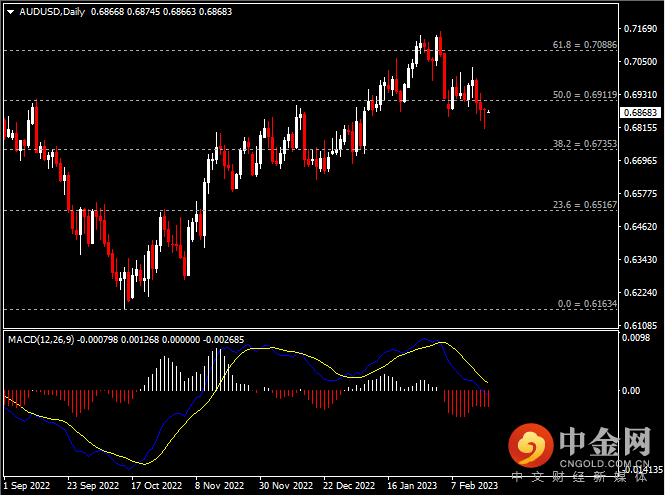Select the 0.0 Fibonacci level label
Viewport: 665px width, 495px height.
[x=587, y=303]
